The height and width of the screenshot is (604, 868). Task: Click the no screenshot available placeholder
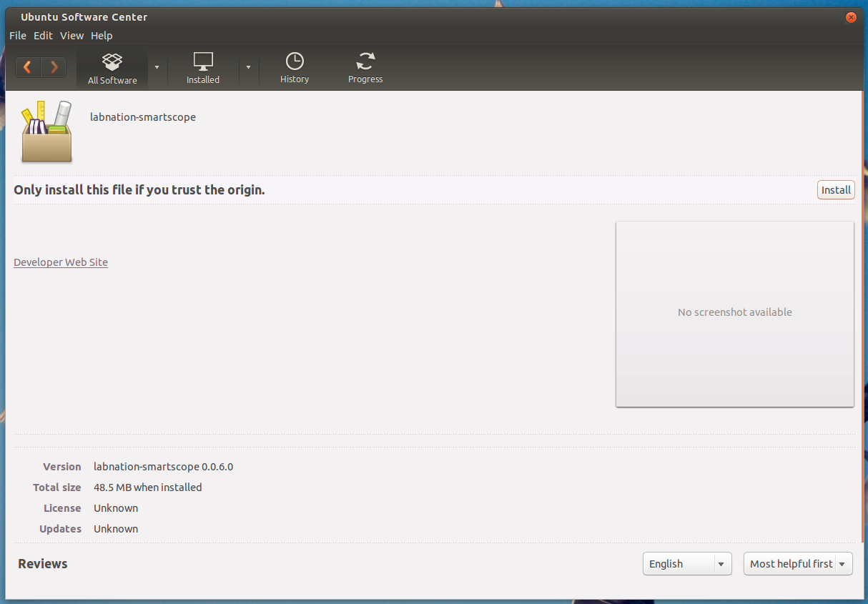734,312
